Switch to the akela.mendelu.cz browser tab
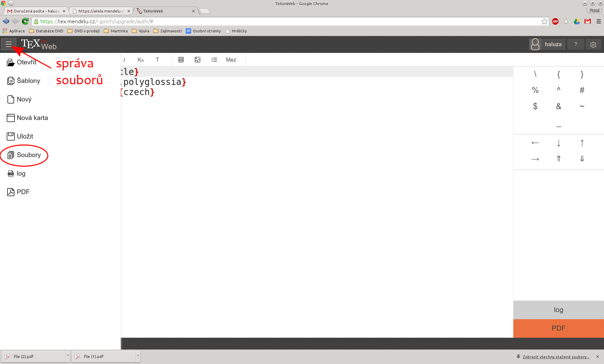 click(x=101, y=11)
